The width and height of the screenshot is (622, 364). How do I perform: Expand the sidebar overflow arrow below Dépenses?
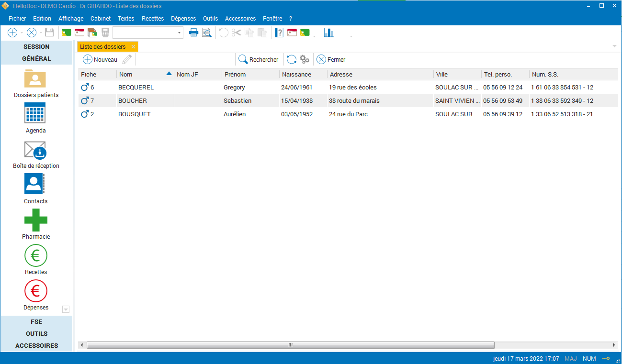pos(66,309)
